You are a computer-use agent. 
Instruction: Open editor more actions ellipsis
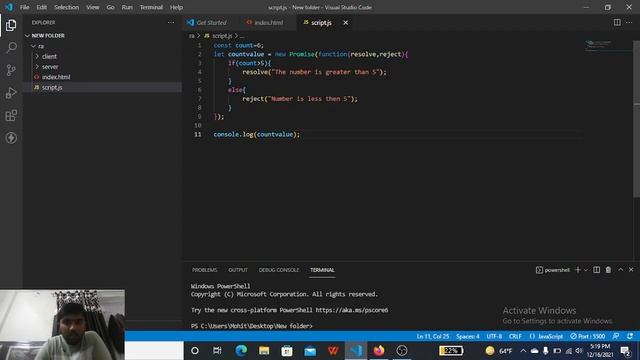pyautogui.click(x=629, y=22)
